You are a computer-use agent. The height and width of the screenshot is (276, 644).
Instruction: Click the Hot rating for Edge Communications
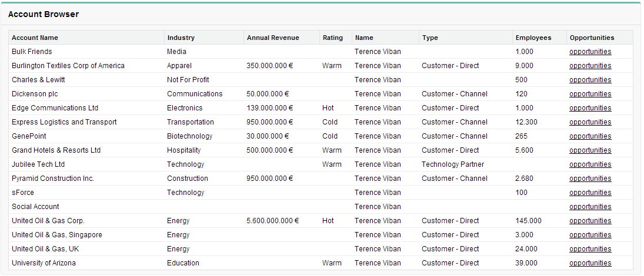tap(328, 108)
